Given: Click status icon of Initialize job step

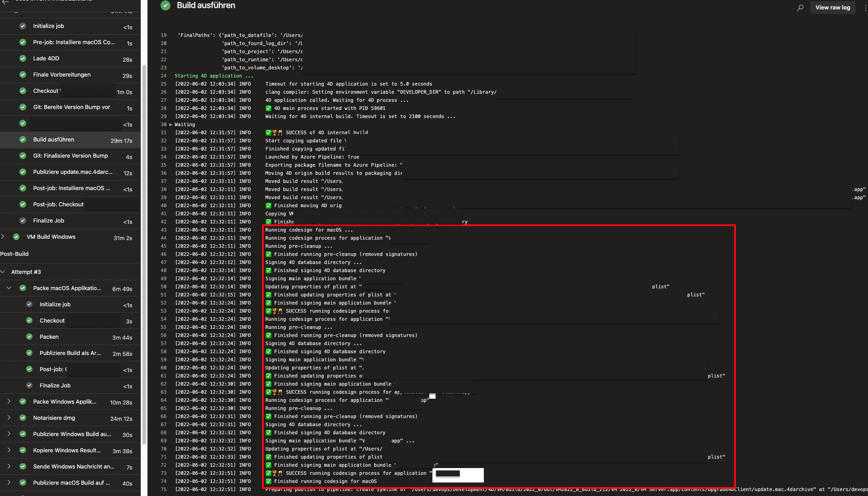Looking at the screenshot, I should point(23,26).
